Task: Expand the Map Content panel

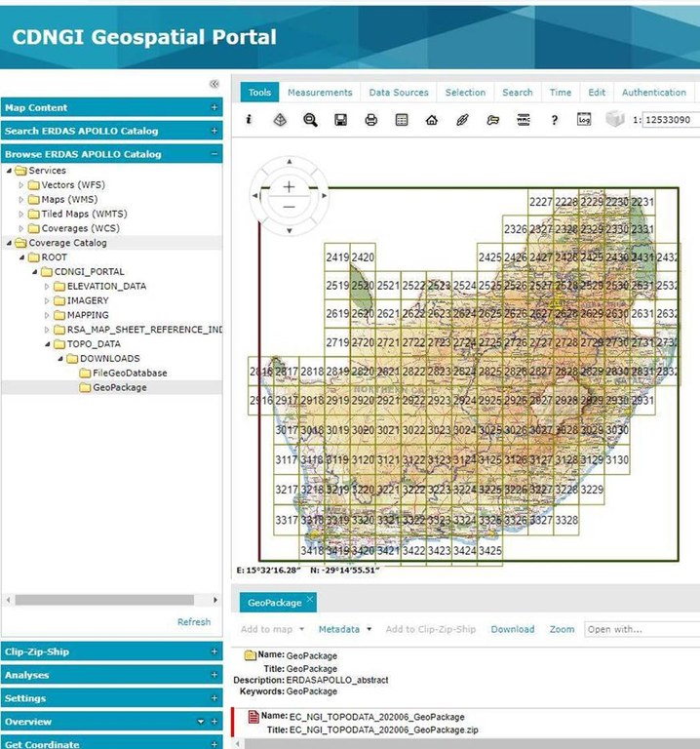Action: tap(214, 107)
